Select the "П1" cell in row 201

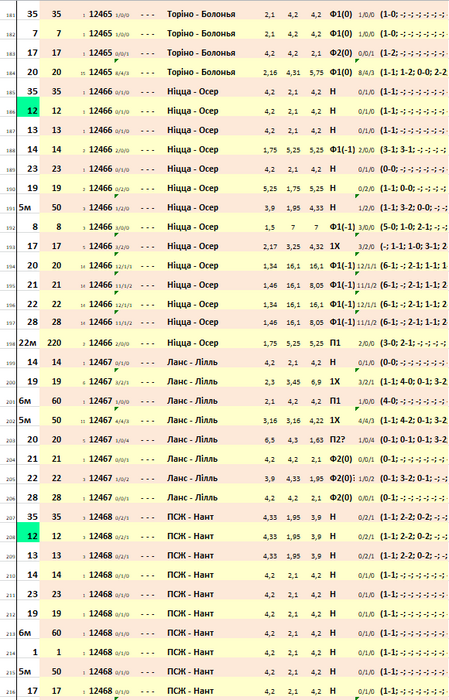click(x=335, y=400)
